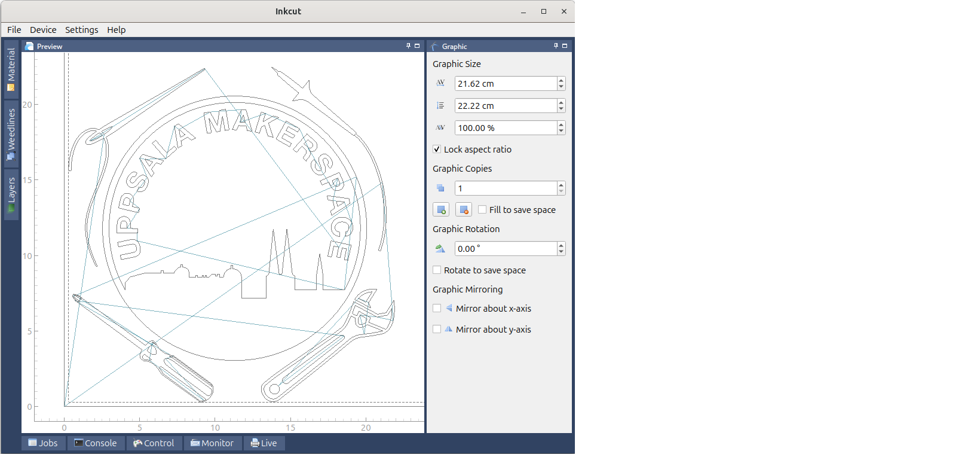The height and width of the screenshot is (454, 980).
Task: Click the copies icon beside the copies field
Action: (x=440, y=188)
